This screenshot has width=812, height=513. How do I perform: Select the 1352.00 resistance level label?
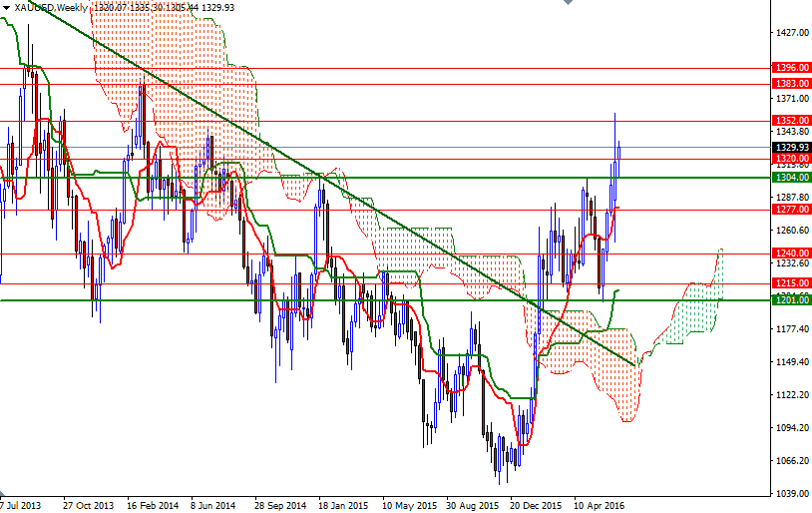click(790, 120)
